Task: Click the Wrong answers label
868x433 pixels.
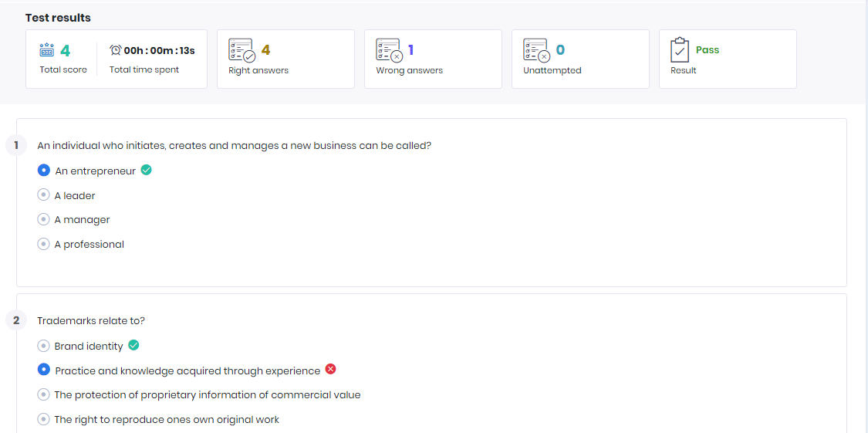Action: tap(409, 70)
